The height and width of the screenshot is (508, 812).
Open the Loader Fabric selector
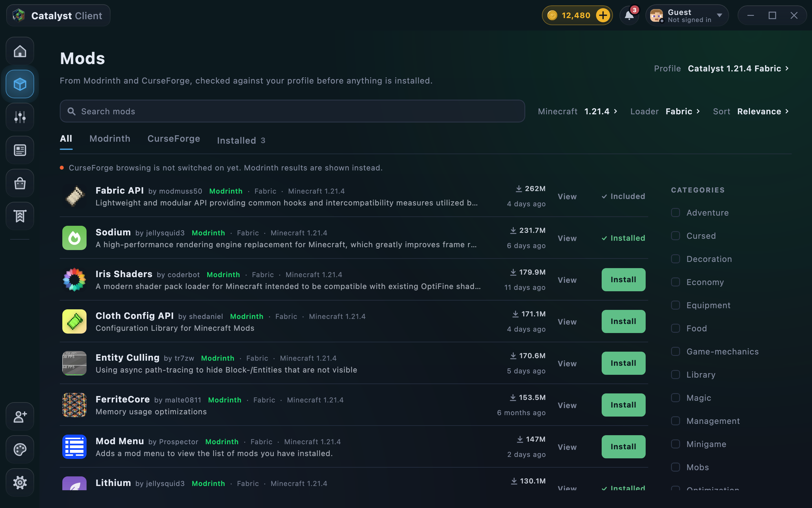[665, 111]
